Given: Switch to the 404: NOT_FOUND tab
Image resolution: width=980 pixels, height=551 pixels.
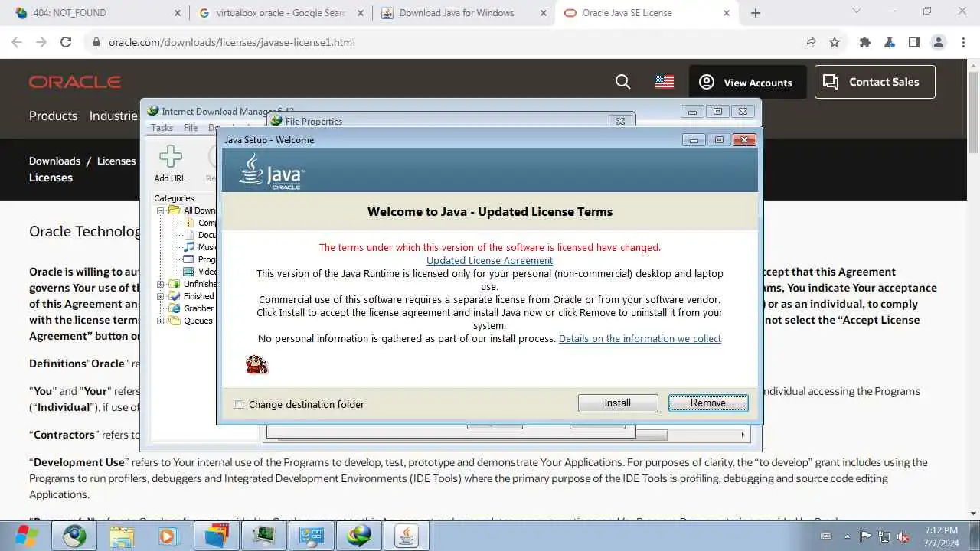Looking at the screenshot, I should [96, 13].
